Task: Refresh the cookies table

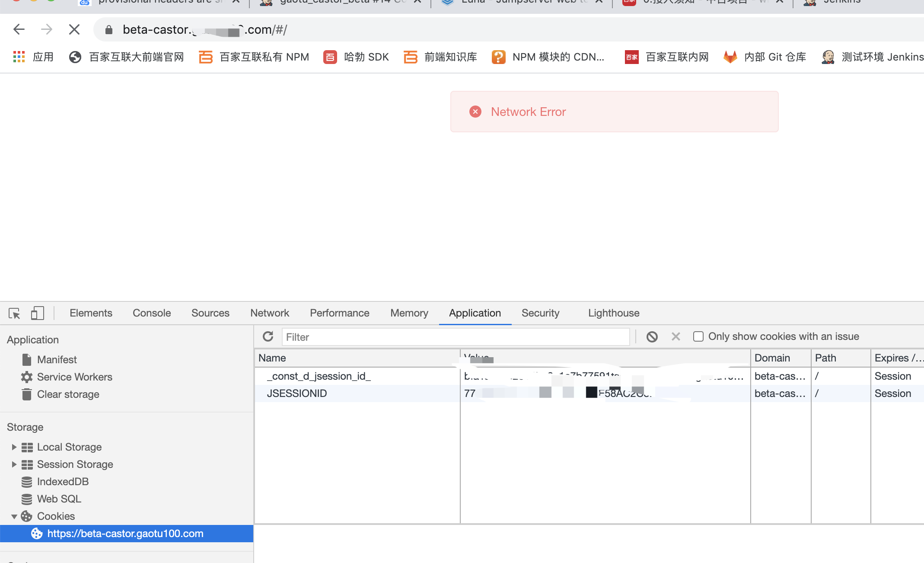Action: (x=268, y=336)
